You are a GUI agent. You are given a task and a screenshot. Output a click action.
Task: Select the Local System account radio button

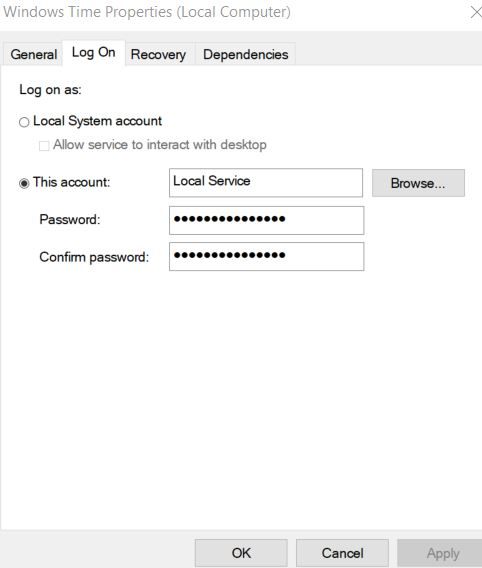click(x=24, y=122)
